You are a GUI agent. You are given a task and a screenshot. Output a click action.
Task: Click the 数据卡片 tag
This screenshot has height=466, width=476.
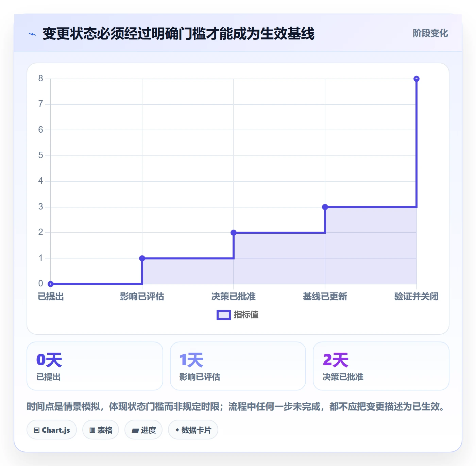pos(193,430)
